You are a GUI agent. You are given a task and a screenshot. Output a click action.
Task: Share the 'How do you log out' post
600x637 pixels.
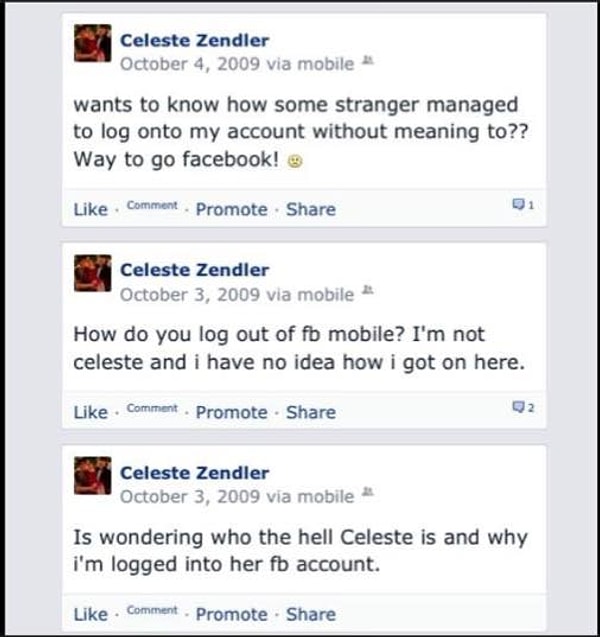tap(310, 412)
